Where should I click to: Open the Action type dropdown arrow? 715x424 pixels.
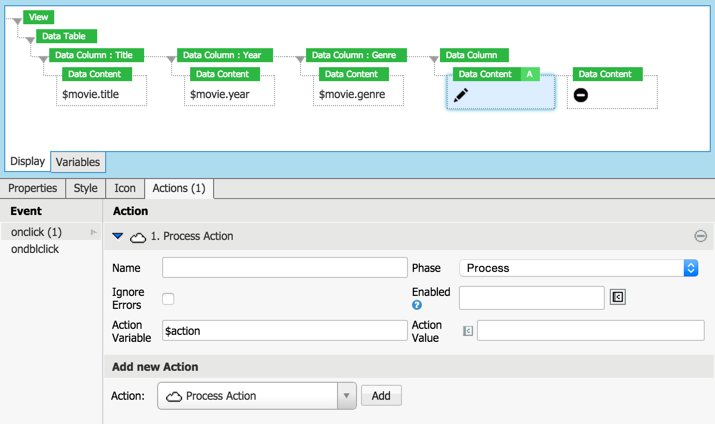pyautogui.click(x=347, y=396)
